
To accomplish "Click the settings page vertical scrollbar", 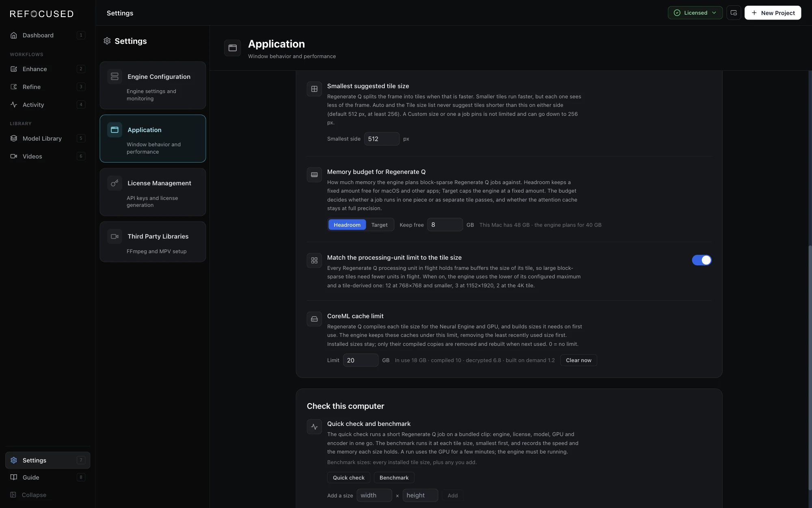I will [810, 368].
